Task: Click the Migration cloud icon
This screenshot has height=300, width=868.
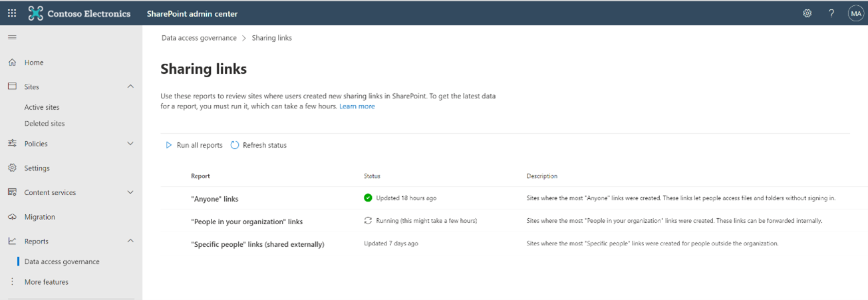Action: pyautogui.click(x=12, y=217)
